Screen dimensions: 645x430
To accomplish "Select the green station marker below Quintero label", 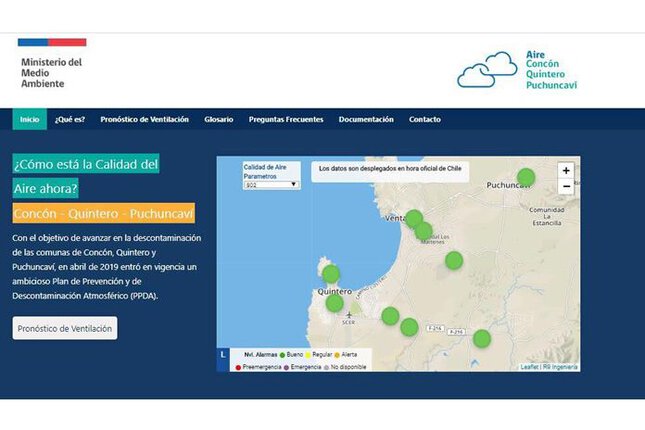I will coord(334,303).
